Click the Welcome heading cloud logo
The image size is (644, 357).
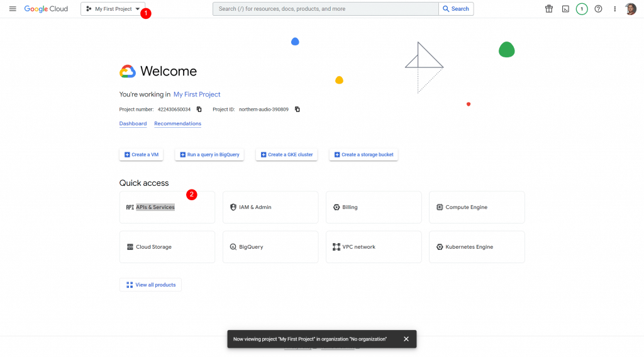point(127,71)
